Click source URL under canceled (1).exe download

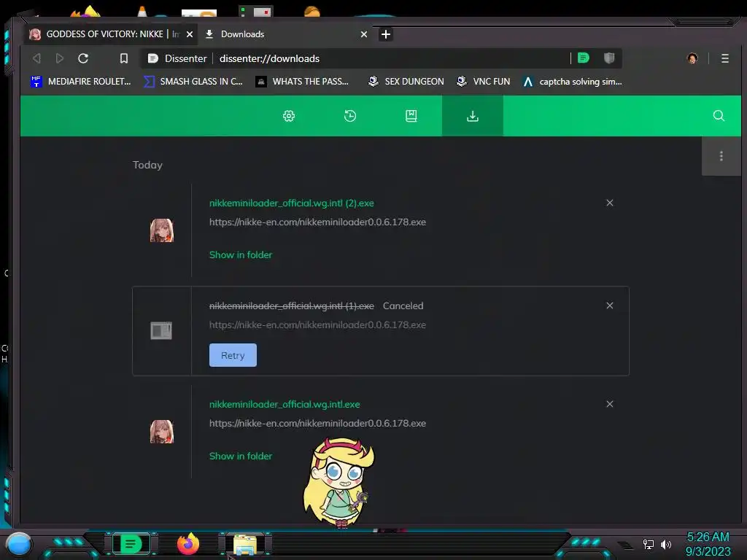pyautogui.click(x=318, y=324)
